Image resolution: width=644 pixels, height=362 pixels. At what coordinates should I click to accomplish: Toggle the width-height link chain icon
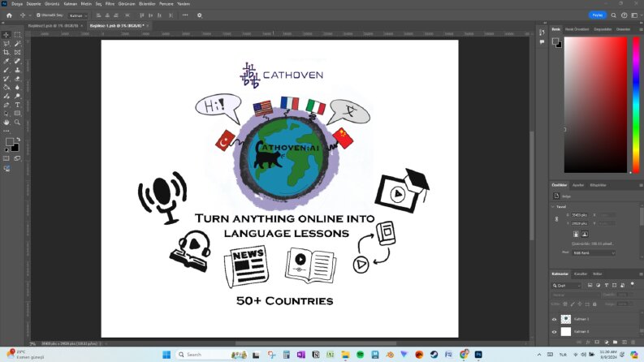point(556,219)
